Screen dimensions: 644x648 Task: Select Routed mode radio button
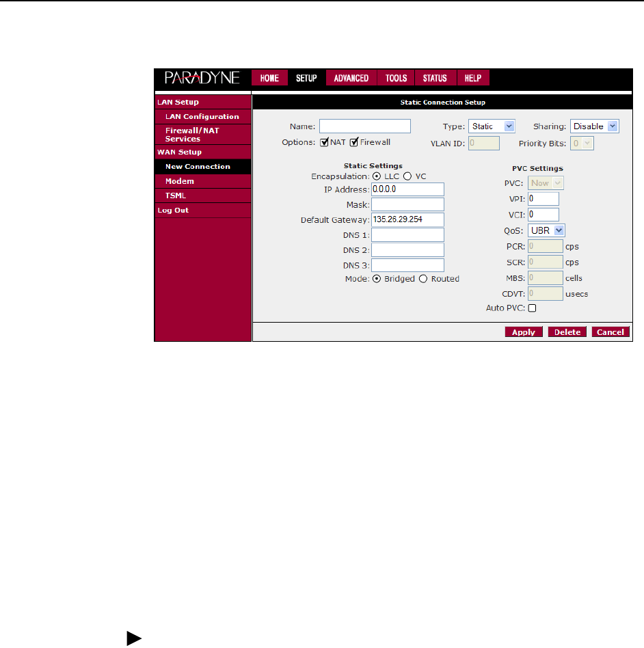pyautogui.click(x=423, y=279)
